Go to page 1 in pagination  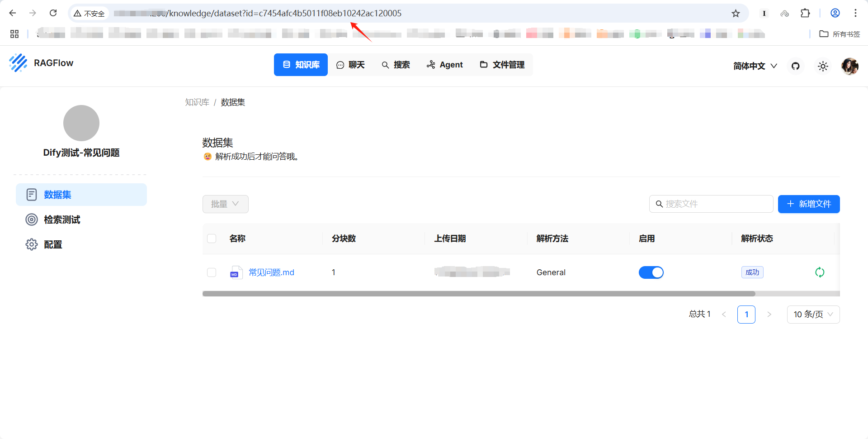[746, 315]
